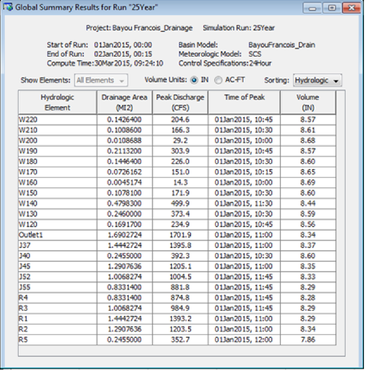Viewport: 366px width, 371px height.
Task: Click peak discharge value 352.7
Action: [180, 340]
